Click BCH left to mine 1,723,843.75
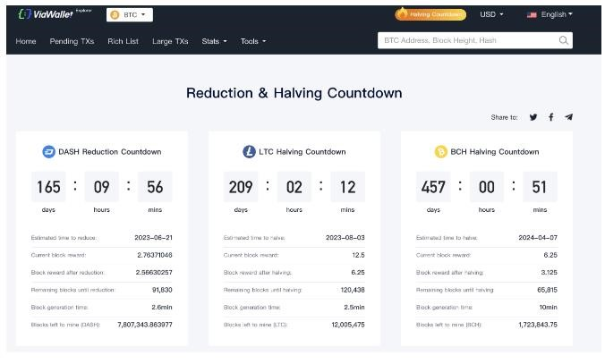 (x=538, y=325)
